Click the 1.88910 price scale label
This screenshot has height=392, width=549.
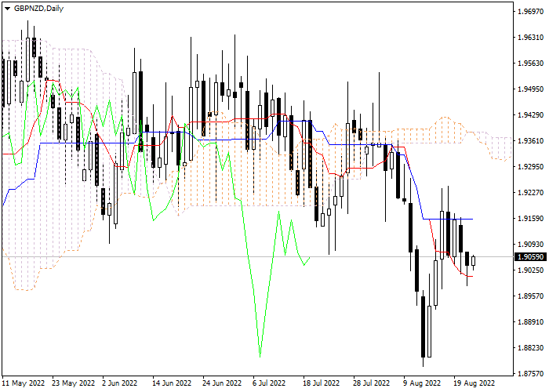[530, 322]
